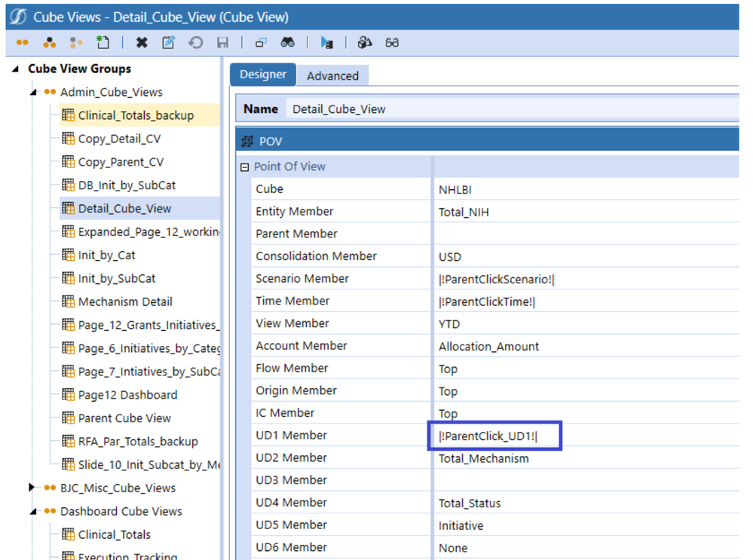The width and height of the screenshot is (753, 560).
Task: Click the binoculars search icon
Action: 288,43
